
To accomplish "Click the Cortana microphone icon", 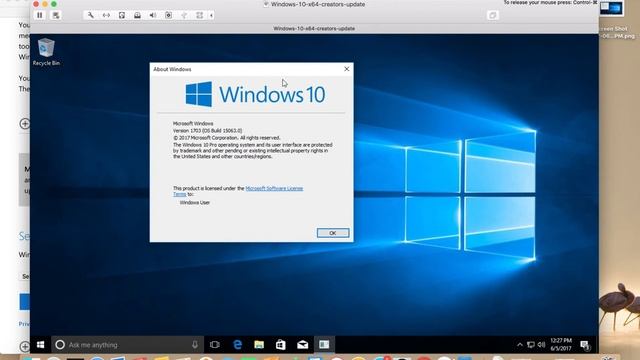I will click(x=195, y=345).
